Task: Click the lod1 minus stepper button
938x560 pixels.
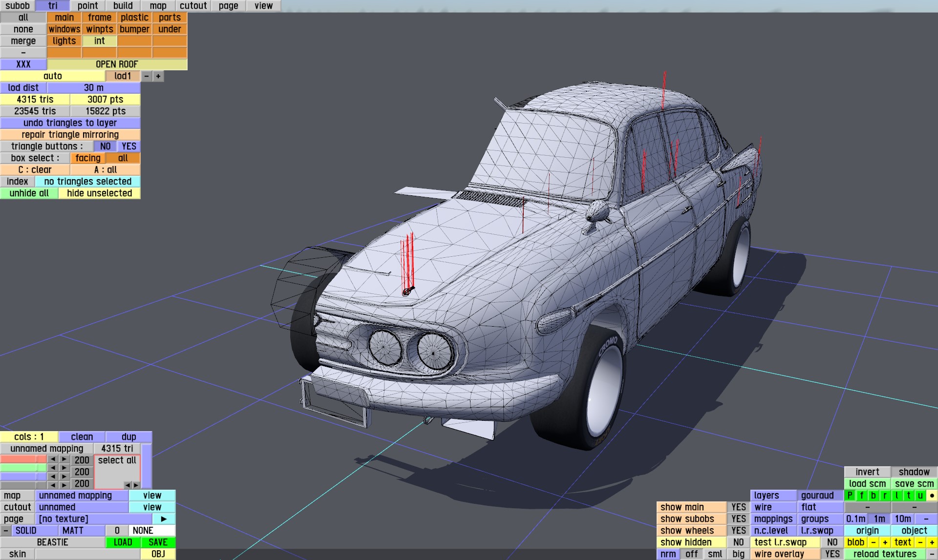Action: point(147,76)
